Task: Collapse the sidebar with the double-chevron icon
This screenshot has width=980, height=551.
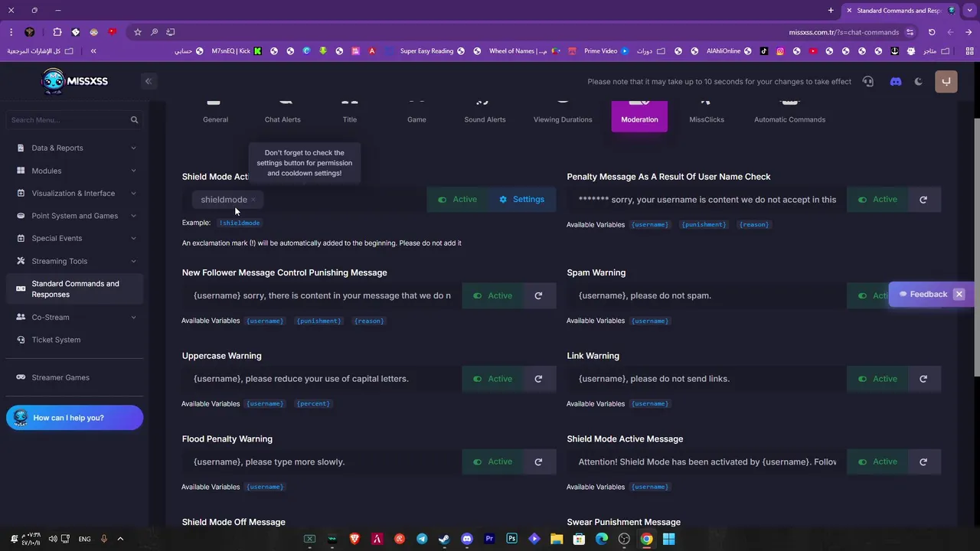Action: point(149,81)
